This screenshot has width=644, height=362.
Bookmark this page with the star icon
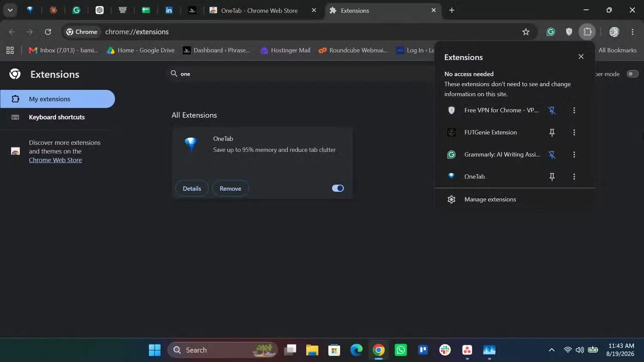[x=526, y=32]
